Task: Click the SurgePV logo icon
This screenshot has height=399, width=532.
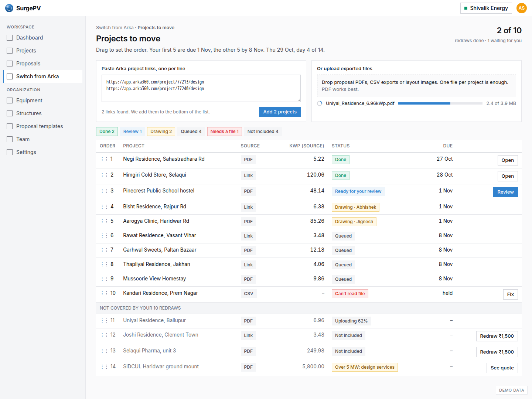Action: (x=9, y=8)
